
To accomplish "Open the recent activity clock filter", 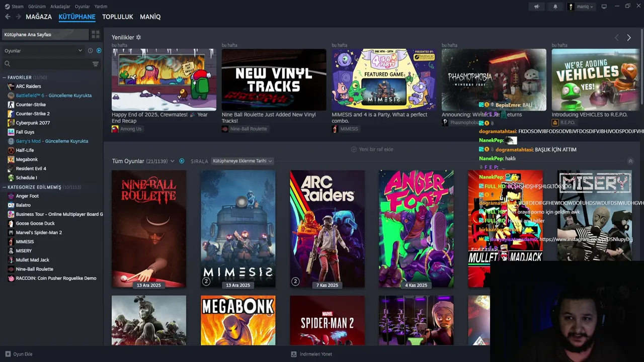I will (91, 51).
